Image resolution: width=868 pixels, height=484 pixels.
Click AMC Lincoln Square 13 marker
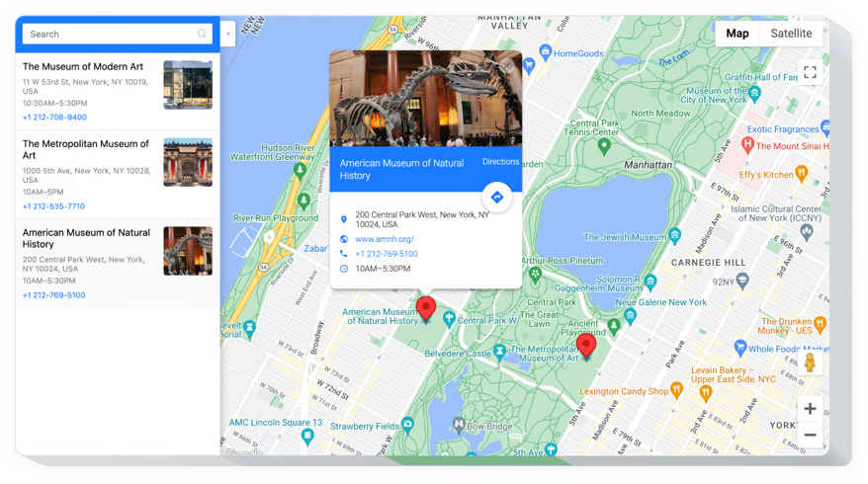[x=307, y=437]
